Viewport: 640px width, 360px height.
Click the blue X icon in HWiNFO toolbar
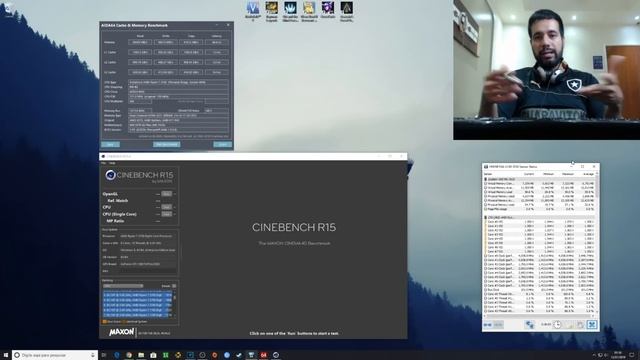[592, 325]
